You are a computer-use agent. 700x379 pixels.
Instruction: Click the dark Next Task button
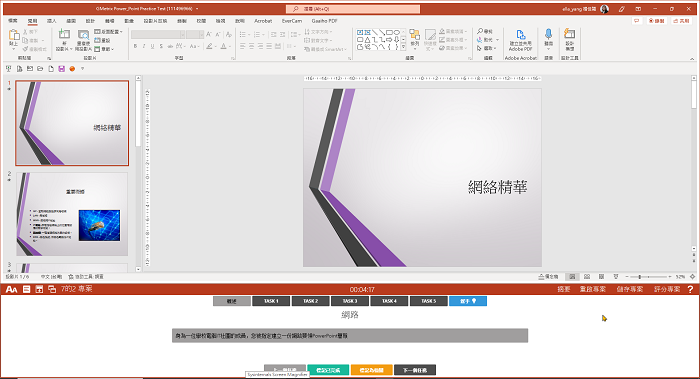point(415,370)
